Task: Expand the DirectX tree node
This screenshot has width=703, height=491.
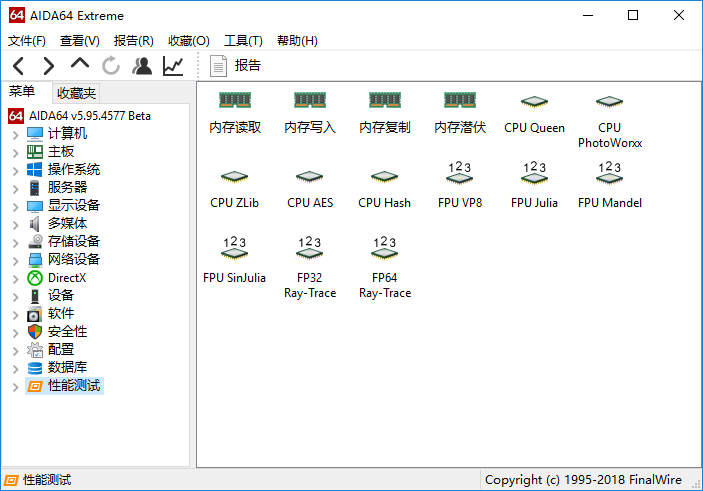Action: click(15, 278)
